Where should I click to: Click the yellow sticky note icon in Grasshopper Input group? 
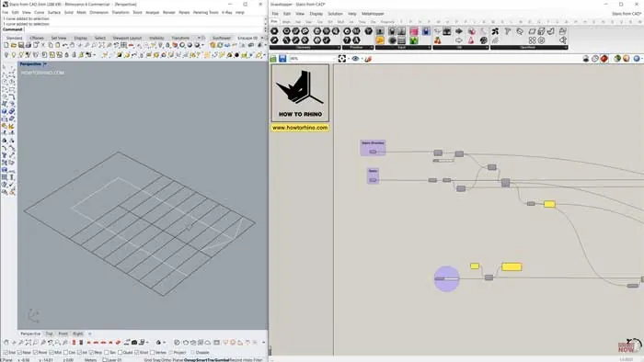click(380, 40)
